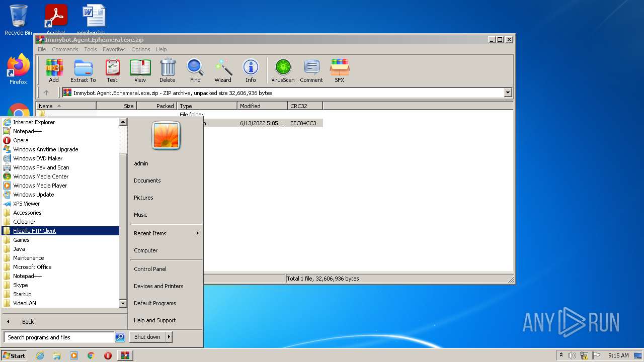Click the clock showing 9:15 AM
Image resolution: width=644 pixels, height=362 pixels.
click(618, 355)
